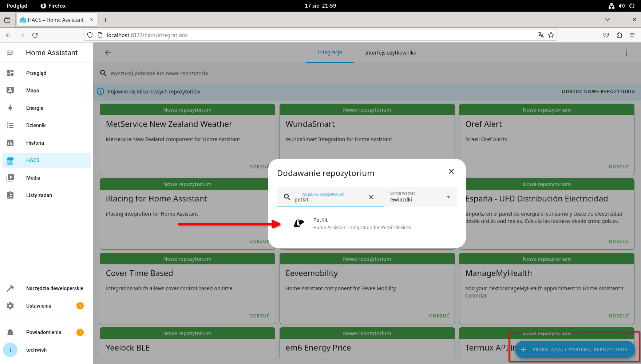This screenshot has width=641, height=364.
Task: Open Firefox hamburger application menu
Action: tap(632, 35)
